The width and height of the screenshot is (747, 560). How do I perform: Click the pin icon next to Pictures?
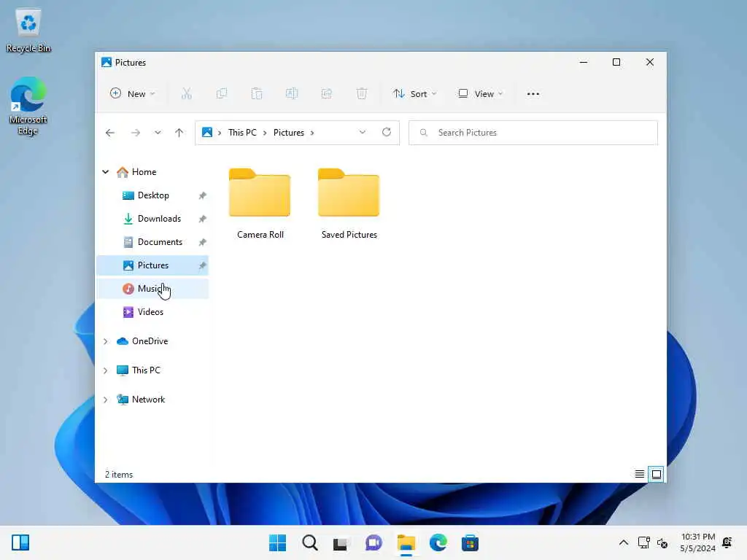(x=203, y=265)
